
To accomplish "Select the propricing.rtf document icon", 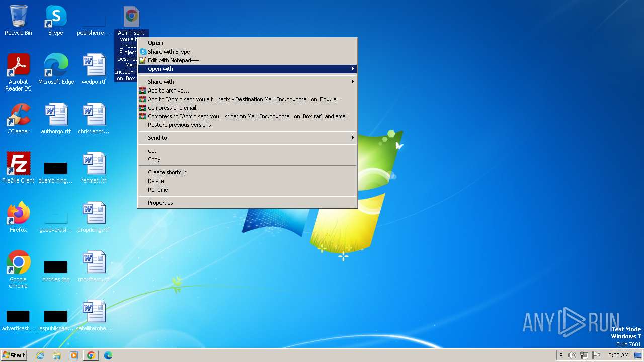I will coord(94,217).
